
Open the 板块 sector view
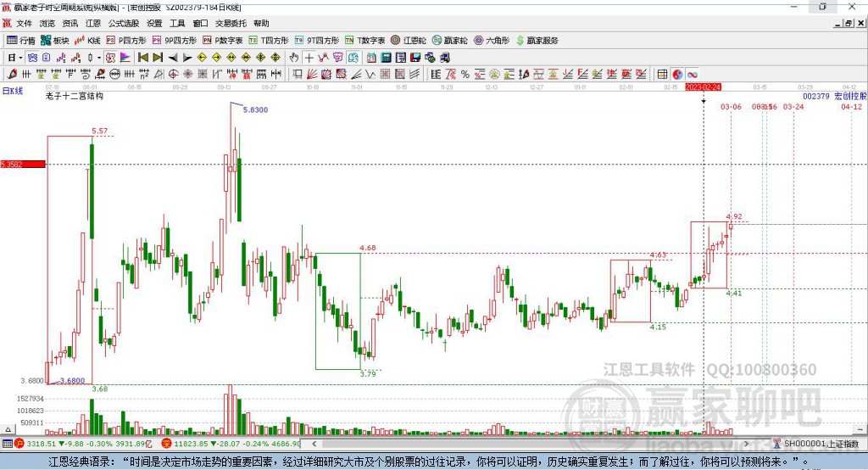tap(55, 41)
